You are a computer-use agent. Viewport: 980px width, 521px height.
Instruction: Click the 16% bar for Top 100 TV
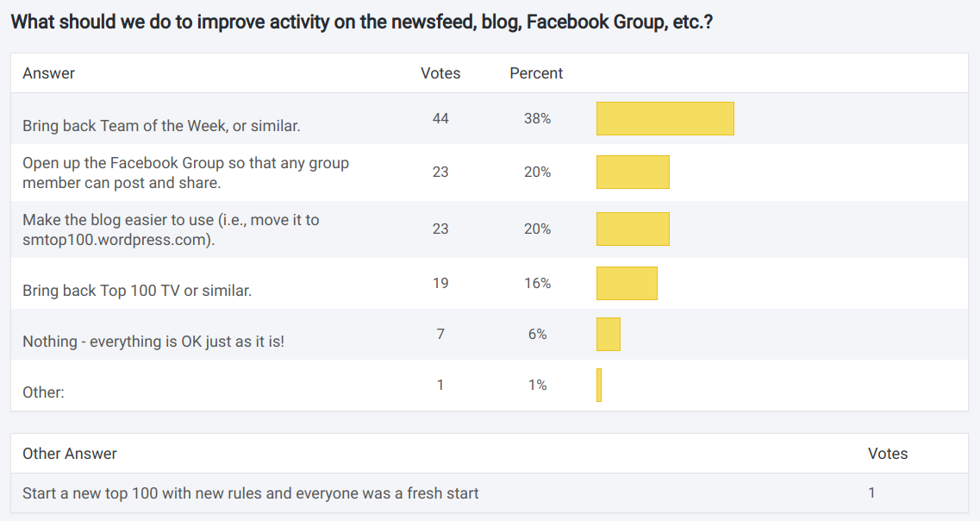[627, 284]
